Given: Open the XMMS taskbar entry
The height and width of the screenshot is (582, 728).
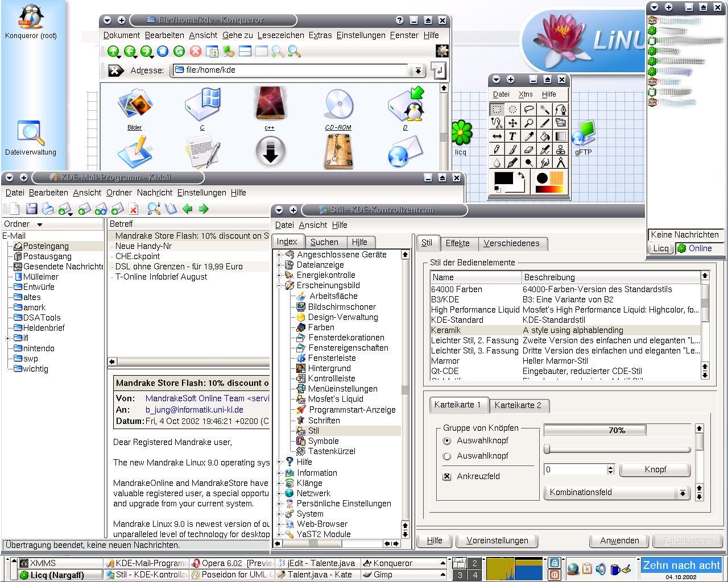Looking at the screenshot, I should point(60,563).
